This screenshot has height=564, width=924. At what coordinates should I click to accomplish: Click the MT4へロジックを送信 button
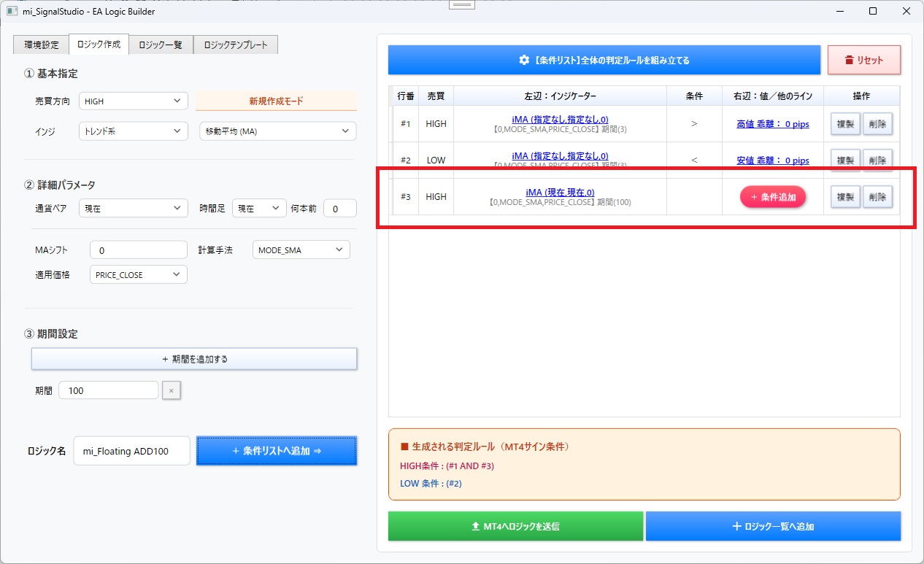(x=516, y=526)
